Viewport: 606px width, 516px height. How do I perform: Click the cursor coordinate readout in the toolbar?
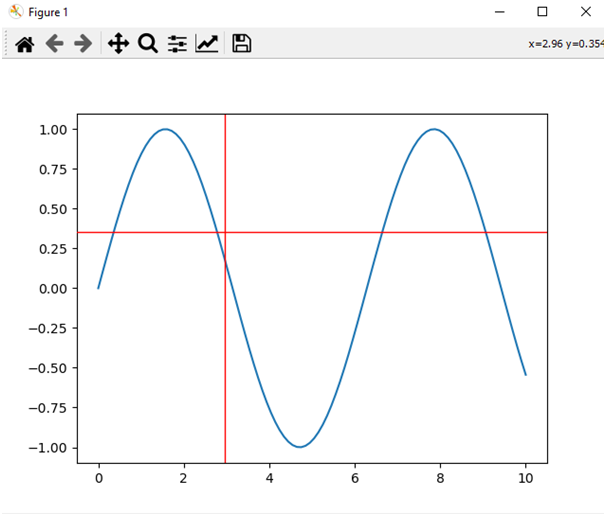[x=566, y=43]
